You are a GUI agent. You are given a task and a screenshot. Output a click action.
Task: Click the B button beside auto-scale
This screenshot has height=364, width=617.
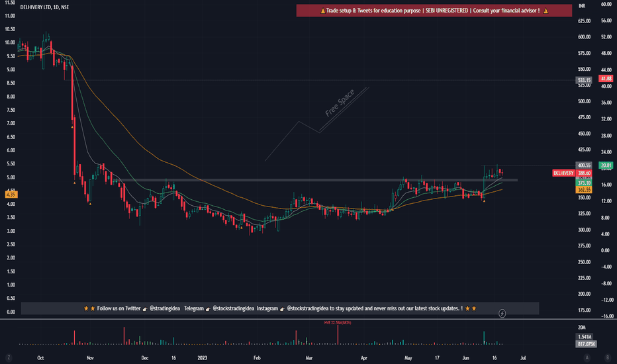[608, 357]
